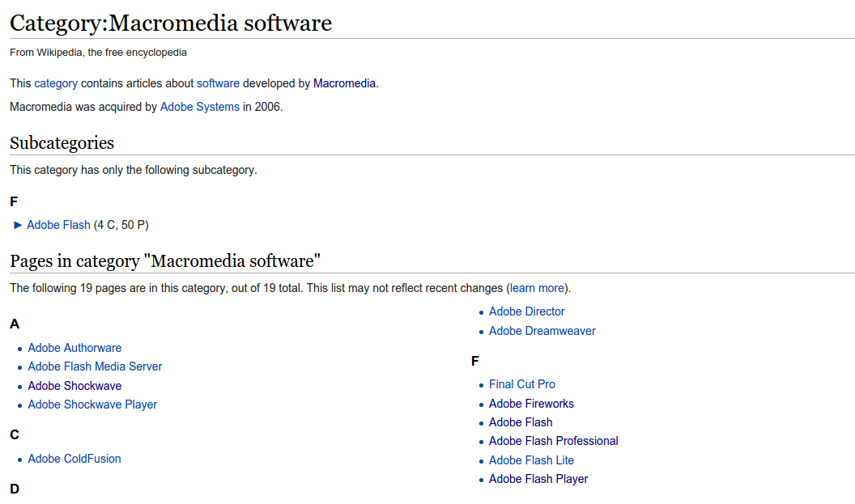Screen dimensions: 855x504
Task: Open Adobe ColdFusion page
Action: click(74, 459)
